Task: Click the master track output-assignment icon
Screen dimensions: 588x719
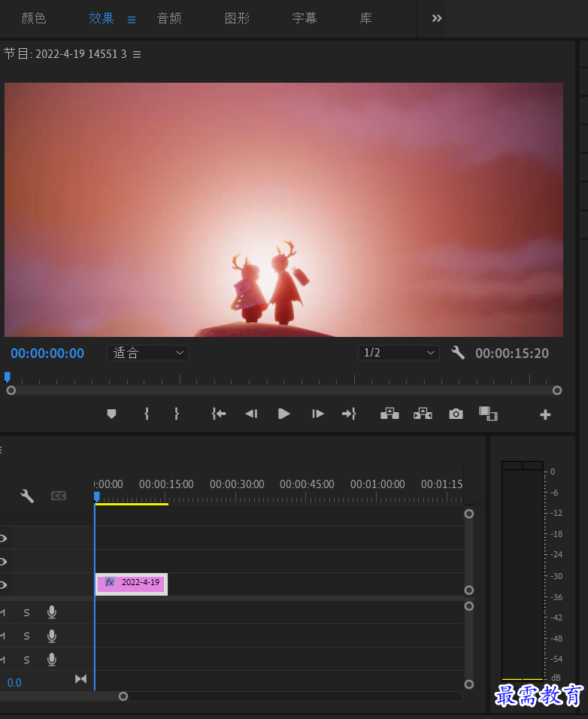Action: (80, 678)
